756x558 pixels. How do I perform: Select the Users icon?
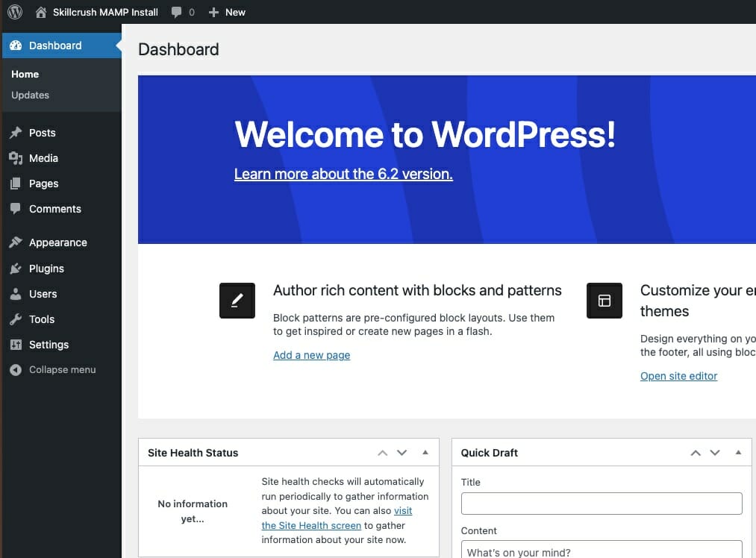pyautogui.click(x=16, y=293)
